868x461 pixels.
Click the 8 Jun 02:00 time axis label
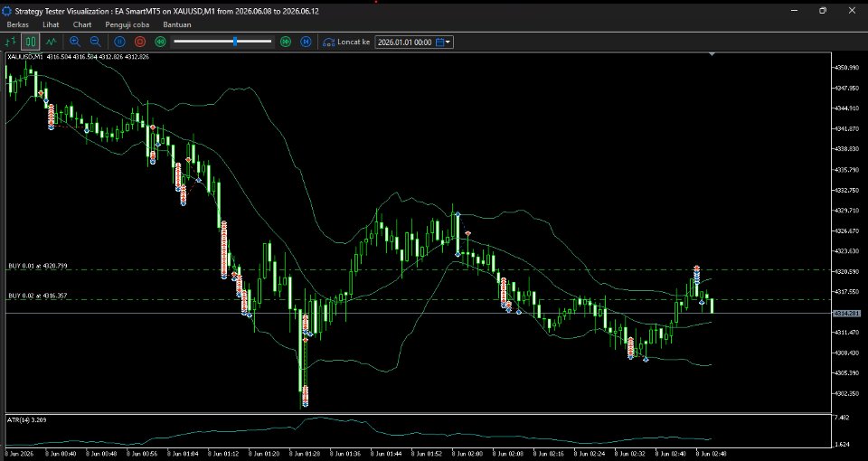pos(467,454)
